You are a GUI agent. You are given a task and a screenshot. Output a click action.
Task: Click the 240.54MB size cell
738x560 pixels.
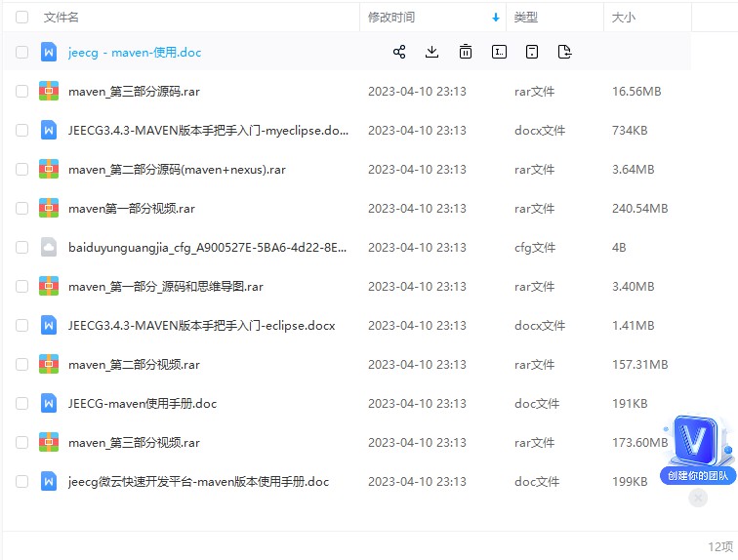(x=639, y=209)
